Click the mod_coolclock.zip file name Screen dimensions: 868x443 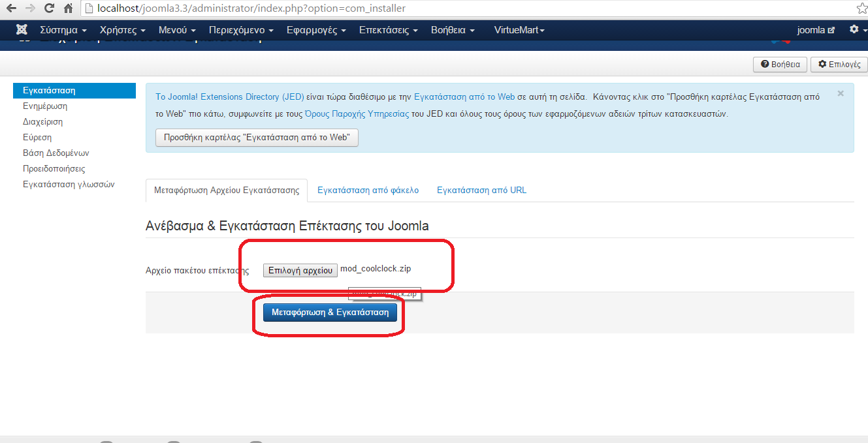click(376, 269)
